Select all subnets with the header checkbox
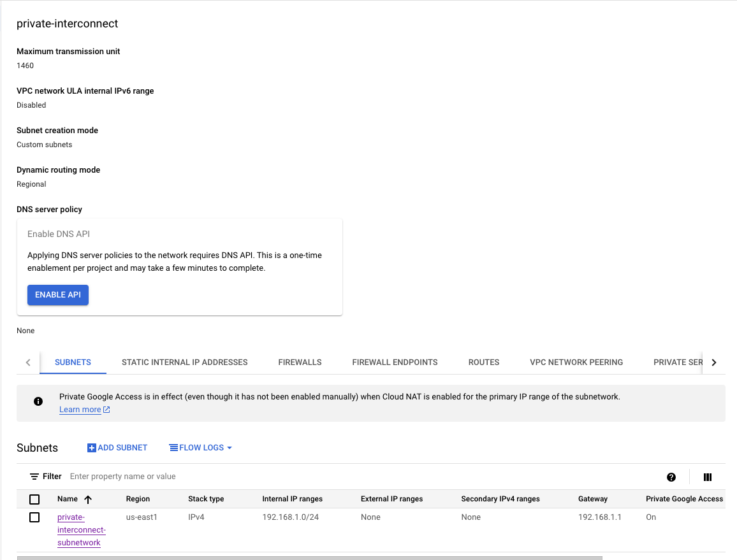 (34, 499)
